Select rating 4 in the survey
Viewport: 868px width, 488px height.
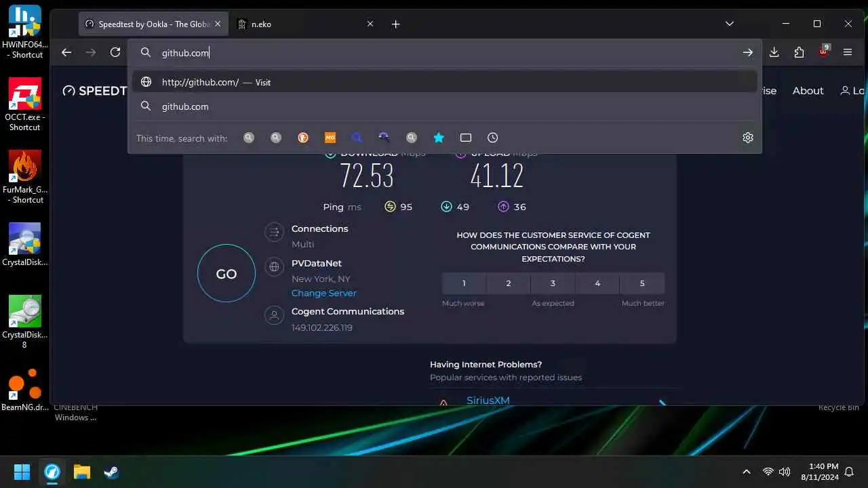tap(597, 283)
